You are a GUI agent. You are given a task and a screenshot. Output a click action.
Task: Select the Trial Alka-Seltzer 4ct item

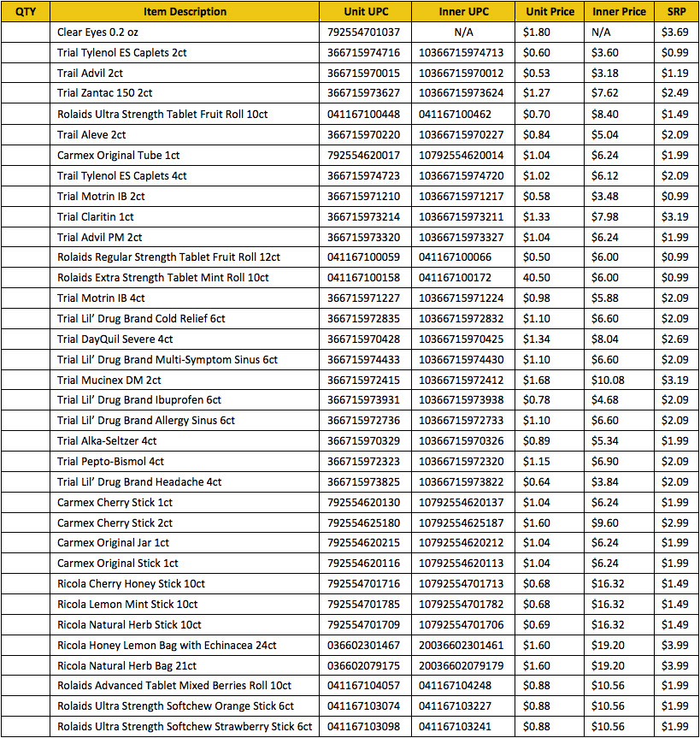(x=107, y=441)
